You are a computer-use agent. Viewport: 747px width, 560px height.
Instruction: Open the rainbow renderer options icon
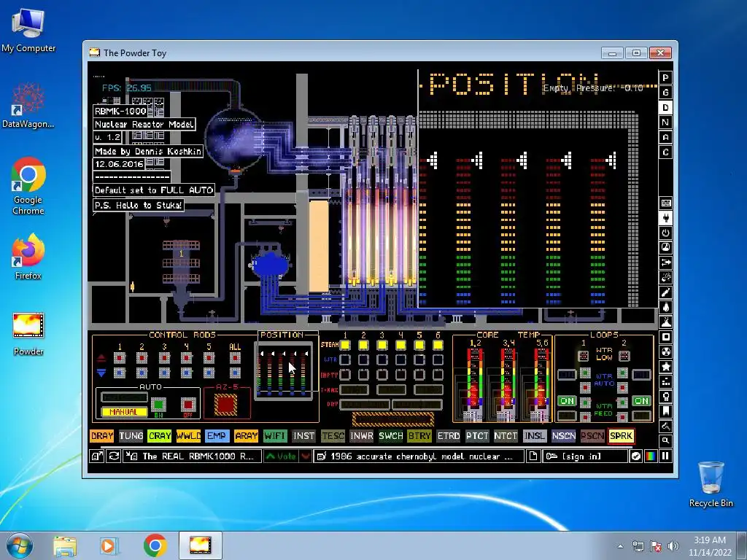(x=650, y=456)
